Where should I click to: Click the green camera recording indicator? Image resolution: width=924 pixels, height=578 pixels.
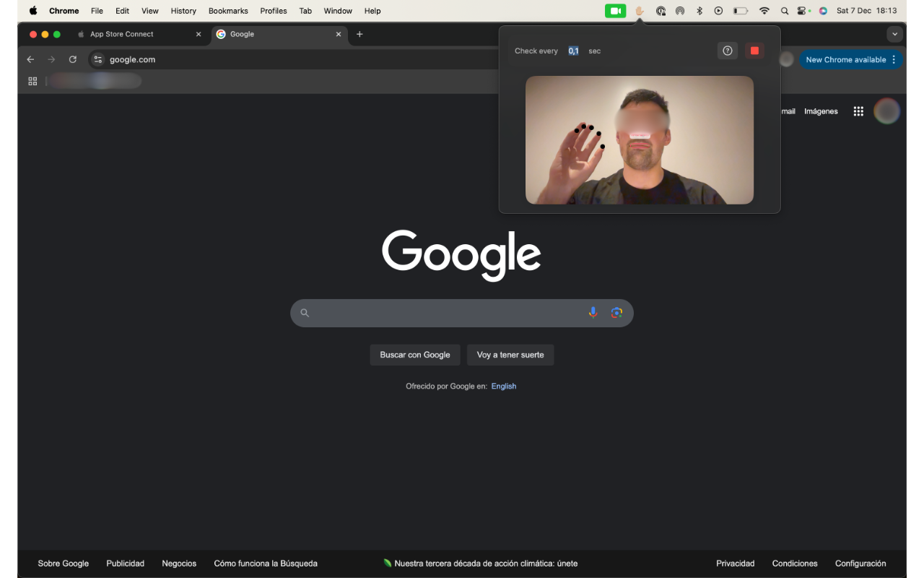pyautogui.click(x=616, y=11)
